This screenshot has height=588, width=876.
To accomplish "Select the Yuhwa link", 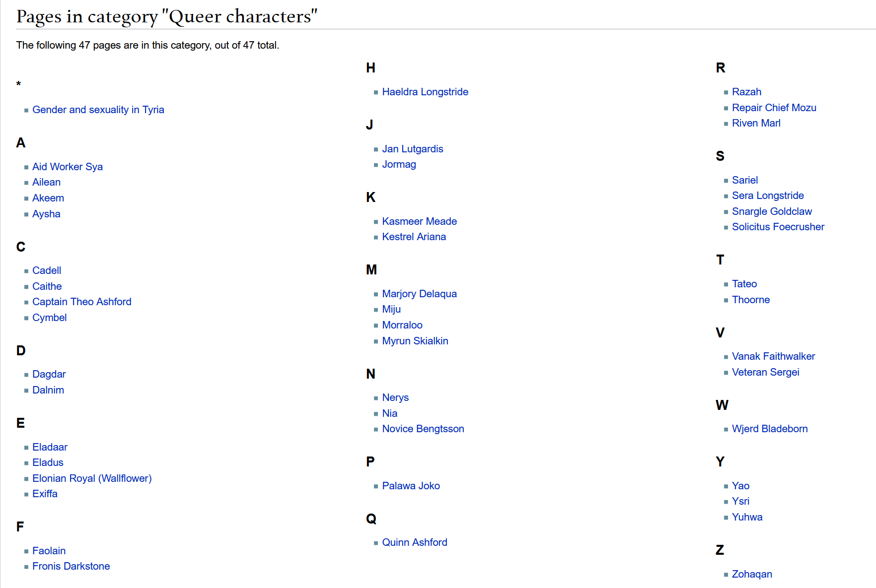I will (x=747, y=517).
